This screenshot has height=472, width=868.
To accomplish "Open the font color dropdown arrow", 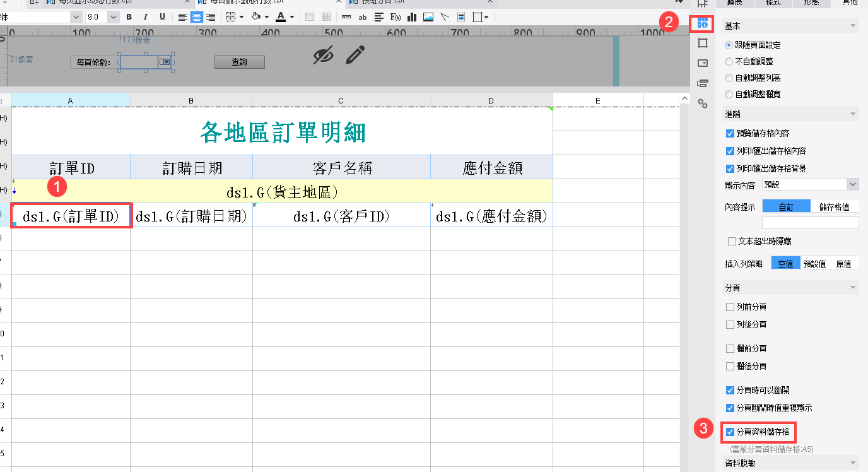I will pos(292,17).
